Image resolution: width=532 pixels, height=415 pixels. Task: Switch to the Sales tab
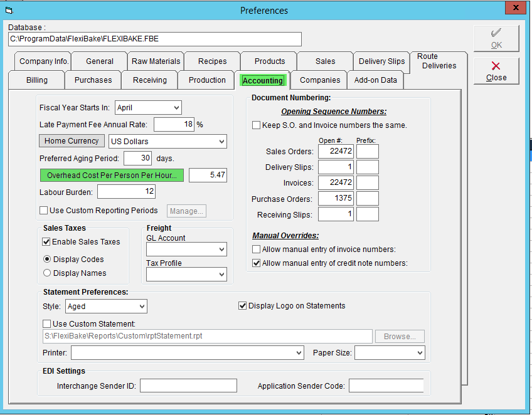click(325, 61)
